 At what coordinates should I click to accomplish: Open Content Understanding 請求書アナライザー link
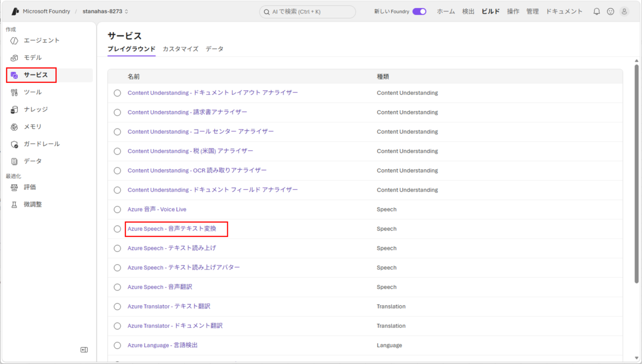click(x=187, y=112)
